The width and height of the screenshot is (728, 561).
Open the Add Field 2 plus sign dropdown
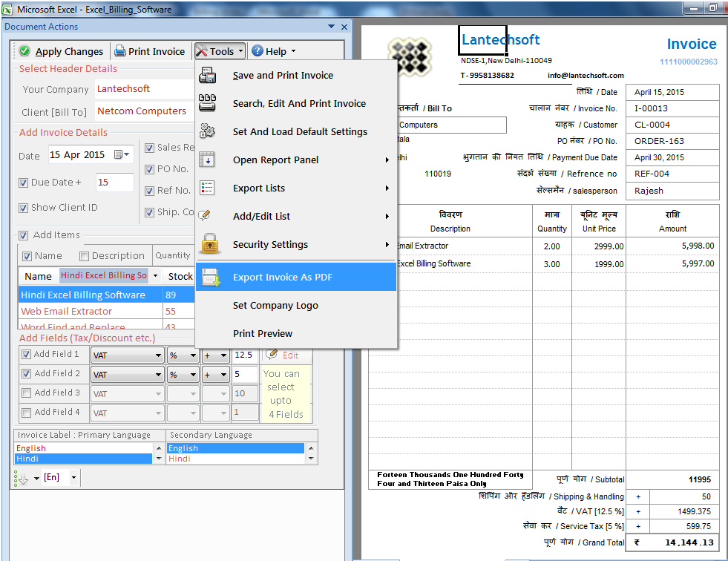(224, 374)
